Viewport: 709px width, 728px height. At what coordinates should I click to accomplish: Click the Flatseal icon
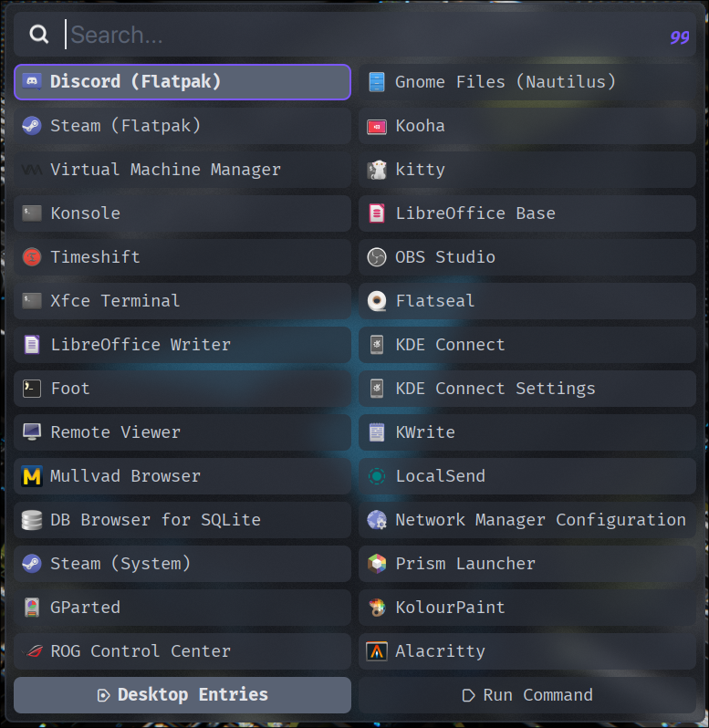pyautogui.click(x=377, y=301)
